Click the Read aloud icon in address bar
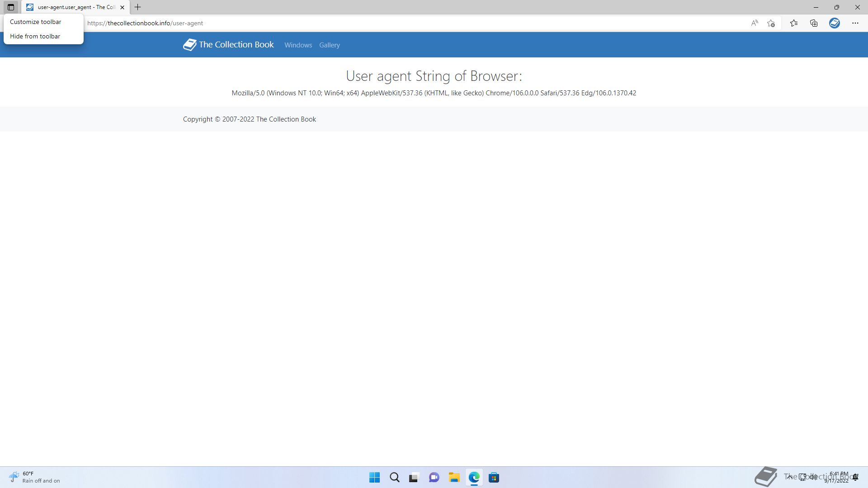 point(754,23)
